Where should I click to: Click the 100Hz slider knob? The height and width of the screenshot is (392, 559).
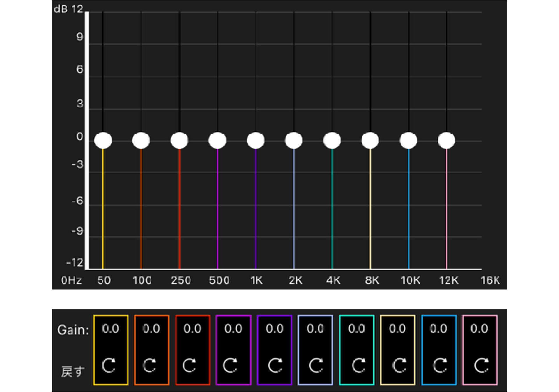click(x=141, y=141)
